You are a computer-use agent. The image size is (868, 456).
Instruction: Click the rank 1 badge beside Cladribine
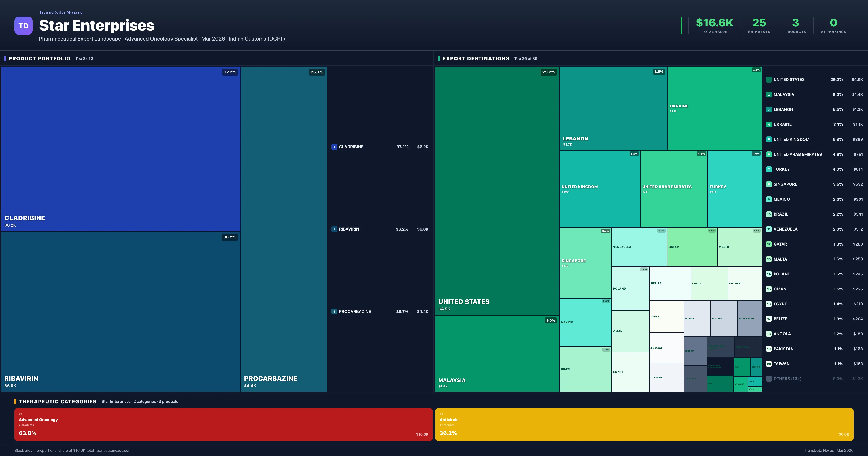[x=334, y=147]
